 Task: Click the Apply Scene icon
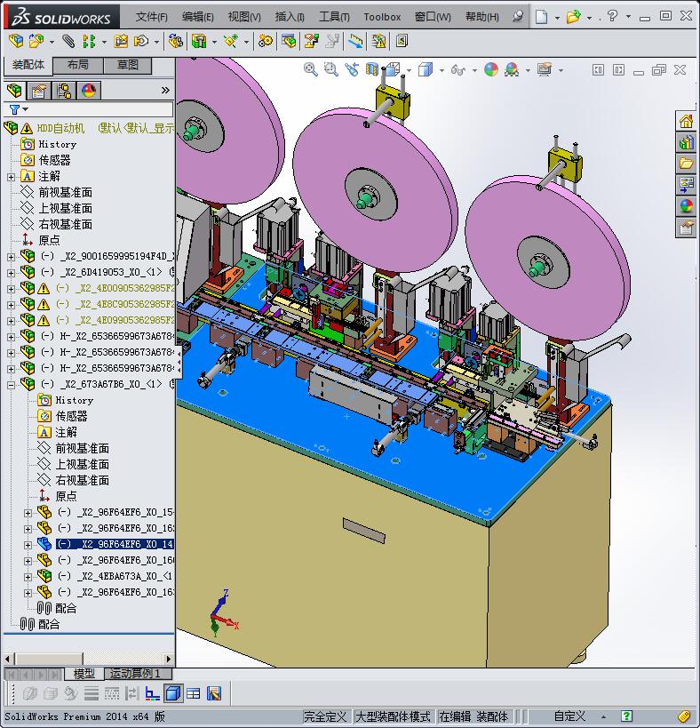[512, 69]
